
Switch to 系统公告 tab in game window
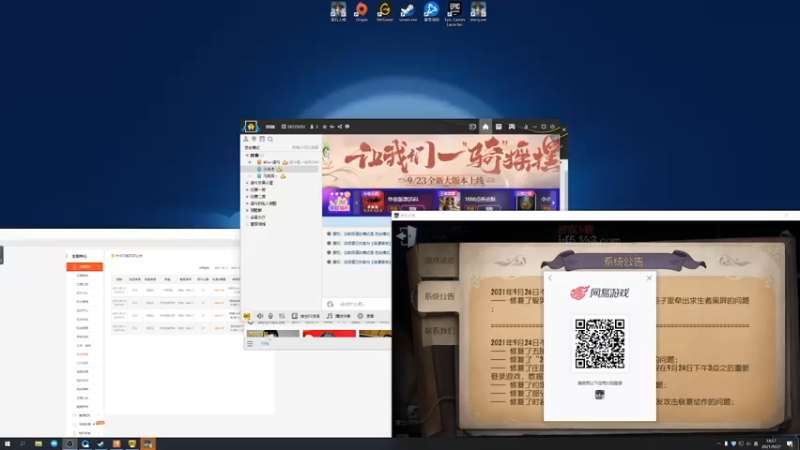click(x=439, y=296)
